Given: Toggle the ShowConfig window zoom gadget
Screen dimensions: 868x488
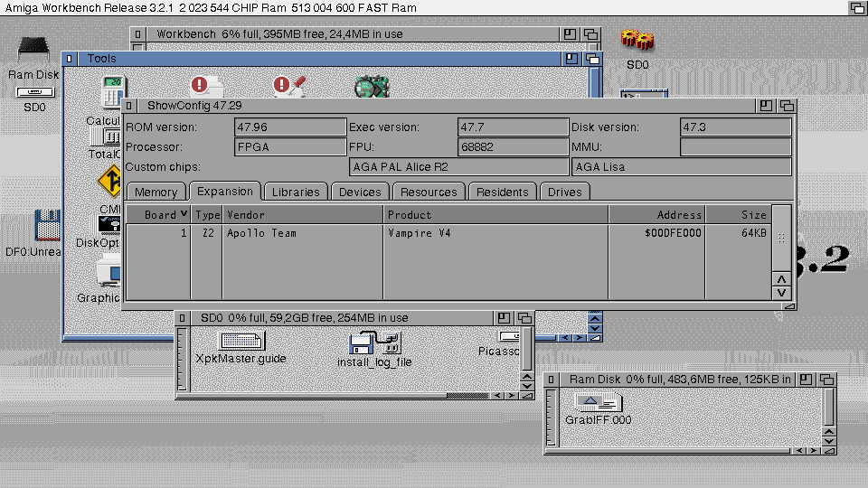Looking at the screenshot, I should click(x=766, y=106).
